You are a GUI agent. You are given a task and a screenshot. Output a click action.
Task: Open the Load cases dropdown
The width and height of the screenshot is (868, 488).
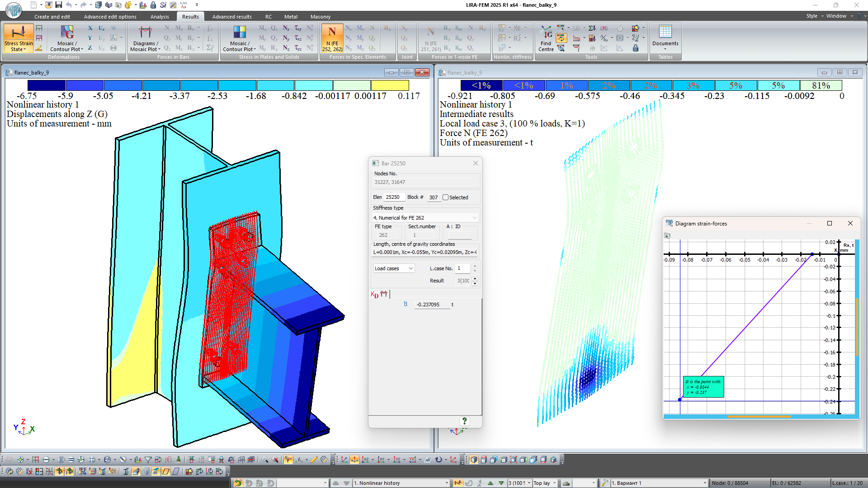pyautogui.click(x=410, y=268)
